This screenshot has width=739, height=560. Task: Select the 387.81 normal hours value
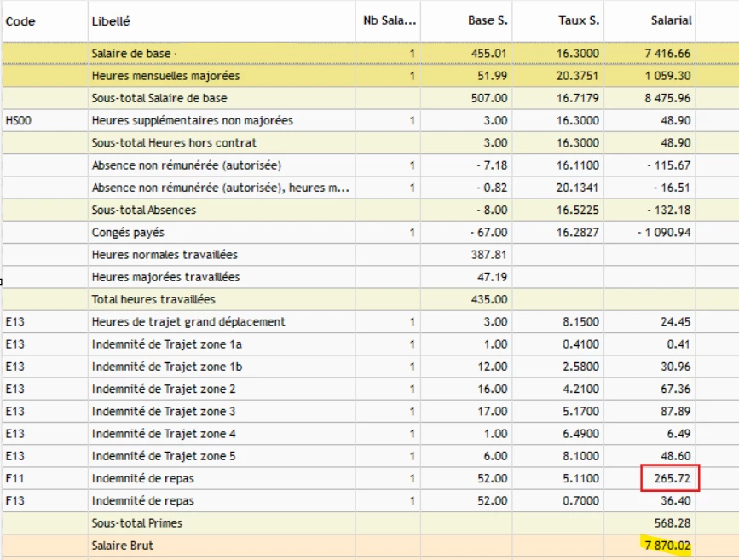tap(489, 255)
